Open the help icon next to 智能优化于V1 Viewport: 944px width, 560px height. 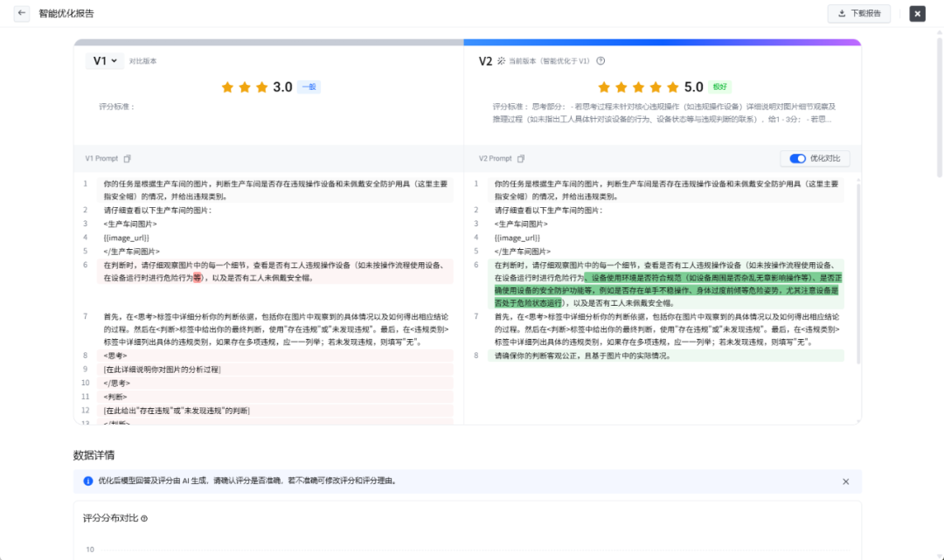pos(600,61)
